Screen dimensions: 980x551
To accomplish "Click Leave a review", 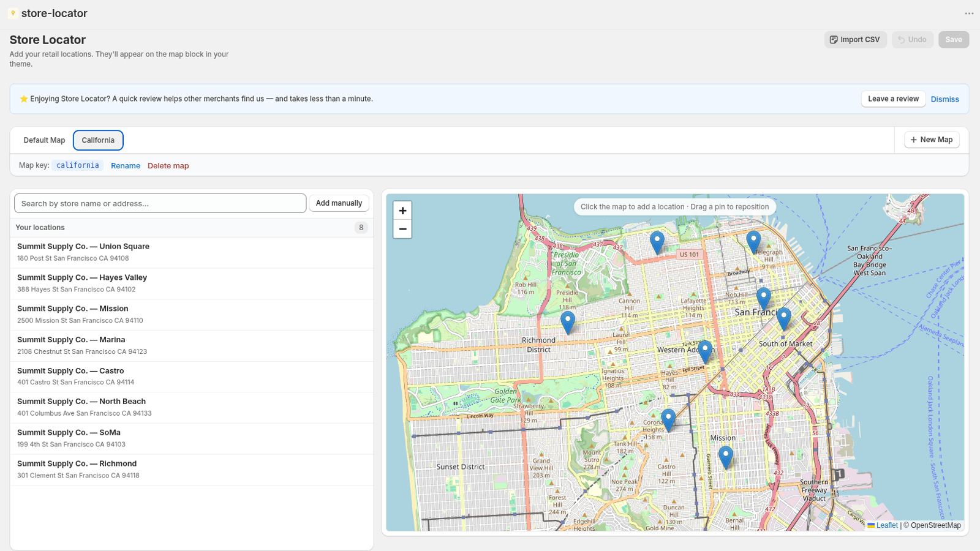I will 893,99.
